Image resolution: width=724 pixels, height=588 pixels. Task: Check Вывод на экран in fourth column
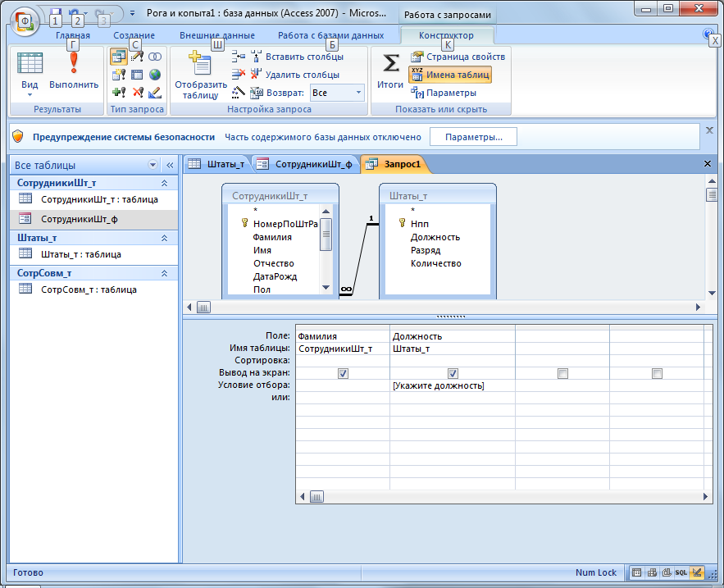(x=657, y=373)
